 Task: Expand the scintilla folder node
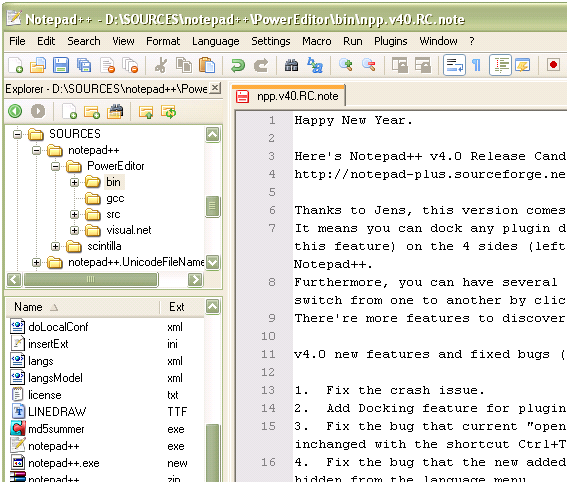point(55,246)
